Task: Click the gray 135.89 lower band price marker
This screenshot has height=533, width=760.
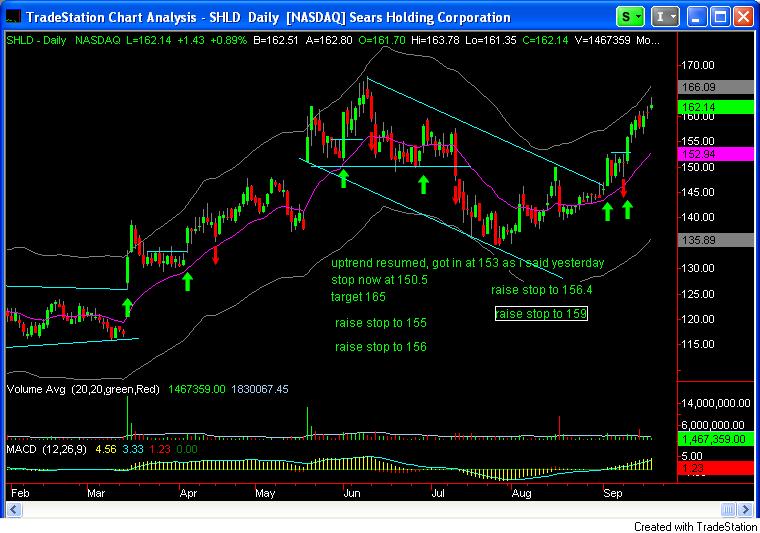Action: [x=715, y=240]
